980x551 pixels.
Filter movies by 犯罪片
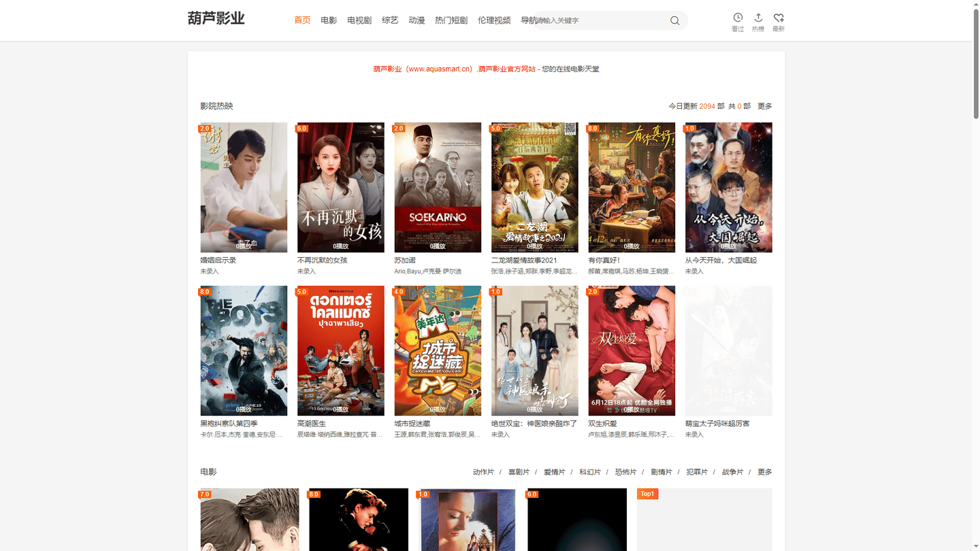pos(697,472)
